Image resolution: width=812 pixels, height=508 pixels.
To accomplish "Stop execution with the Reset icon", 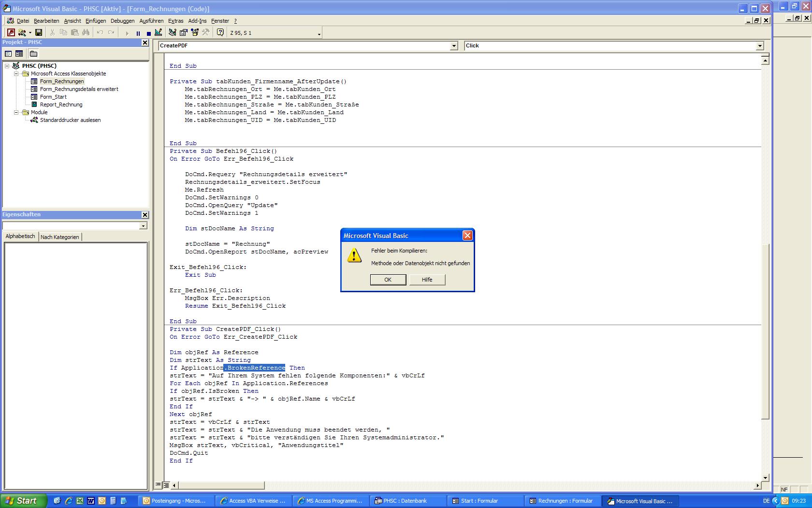I will point(148,33).
